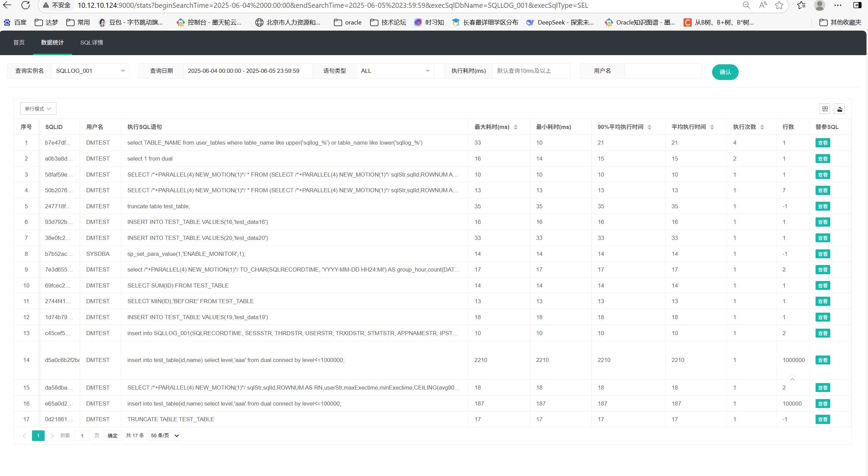Viewport: 868px width, 476px height.
Task: Click the read aloud icon
Action: coord(762,5)
